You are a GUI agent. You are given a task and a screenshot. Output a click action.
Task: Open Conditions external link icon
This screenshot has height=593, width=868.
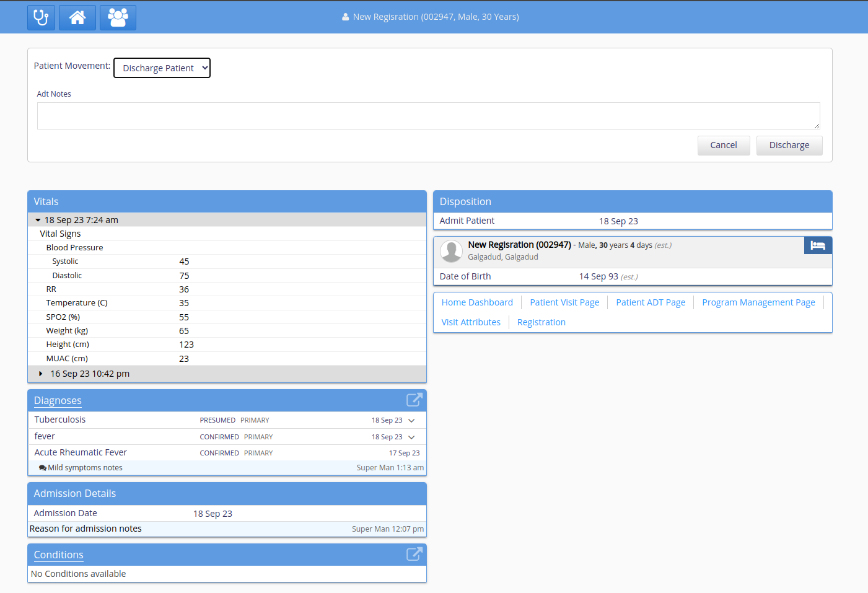pyautogui.click(x=414, y=554)
